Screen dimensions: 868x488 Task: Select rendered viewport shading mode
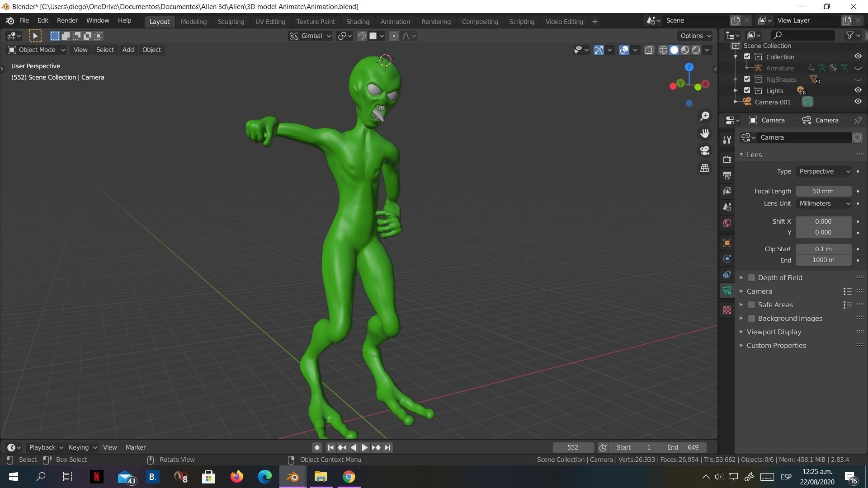point(696,50)
